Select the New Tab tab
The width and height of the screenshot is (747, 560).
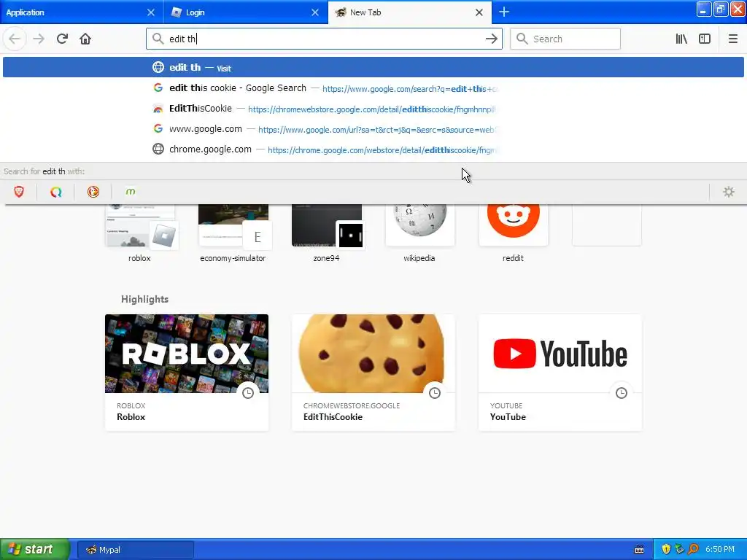pyautogui.click(x=410, y=12)
